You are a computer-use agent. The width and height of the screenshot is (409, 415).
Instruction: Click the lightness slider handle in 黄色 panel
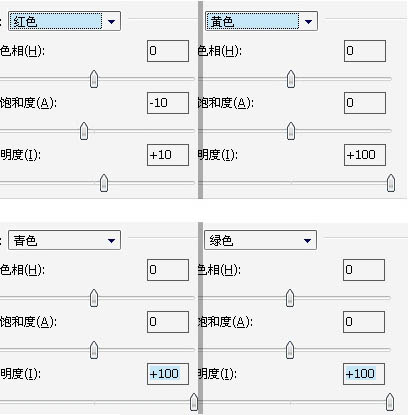click(391, 183)
